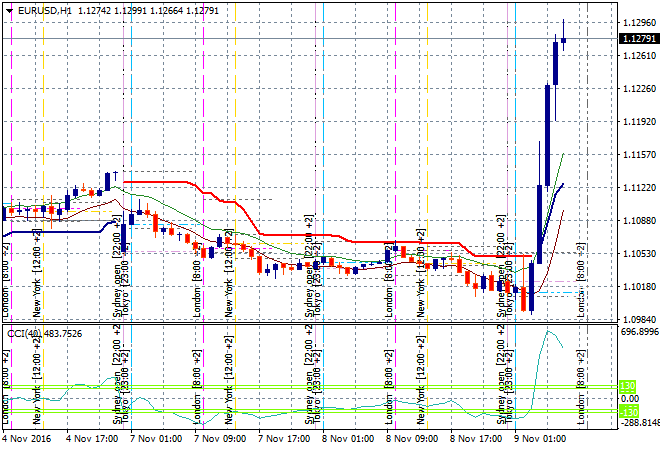Click the green +130 CCI level tag
660x450 pixels.
[628, 386]
